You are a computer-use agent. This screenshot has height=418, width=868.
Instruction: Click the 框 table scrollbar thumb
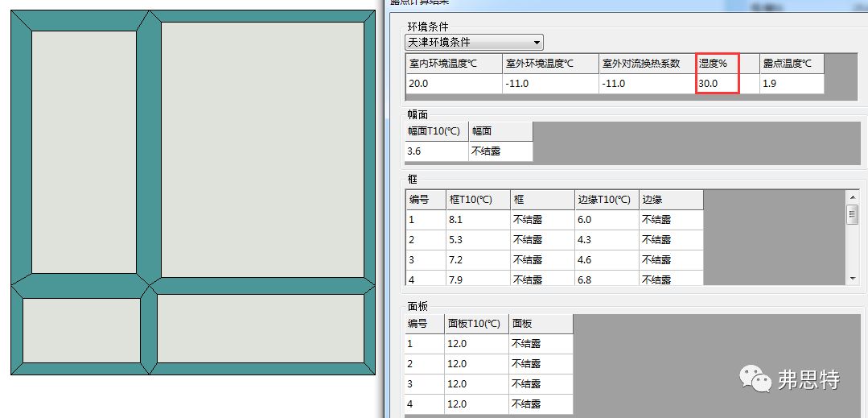tap(853, 214)
